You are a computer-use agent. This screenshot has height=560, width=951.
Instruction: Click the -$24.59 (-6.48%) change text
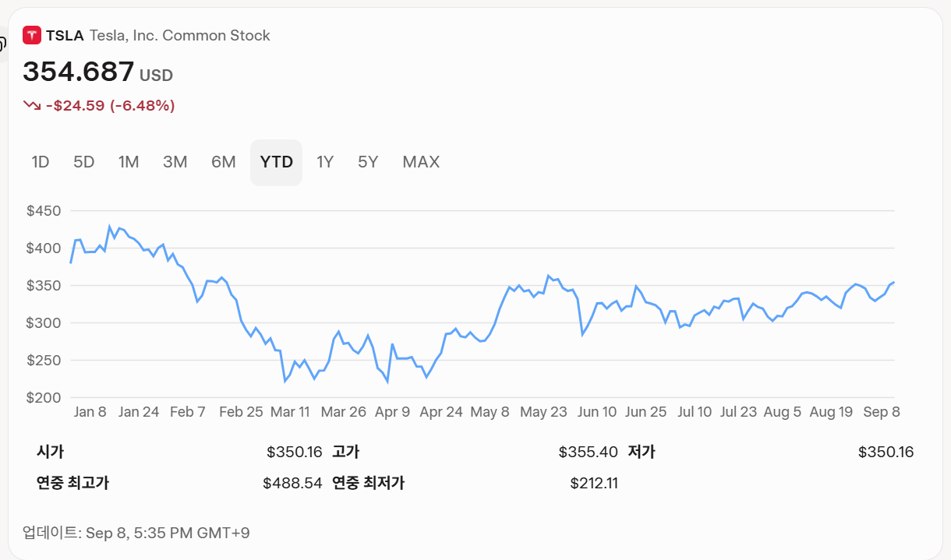click(110, 105)
